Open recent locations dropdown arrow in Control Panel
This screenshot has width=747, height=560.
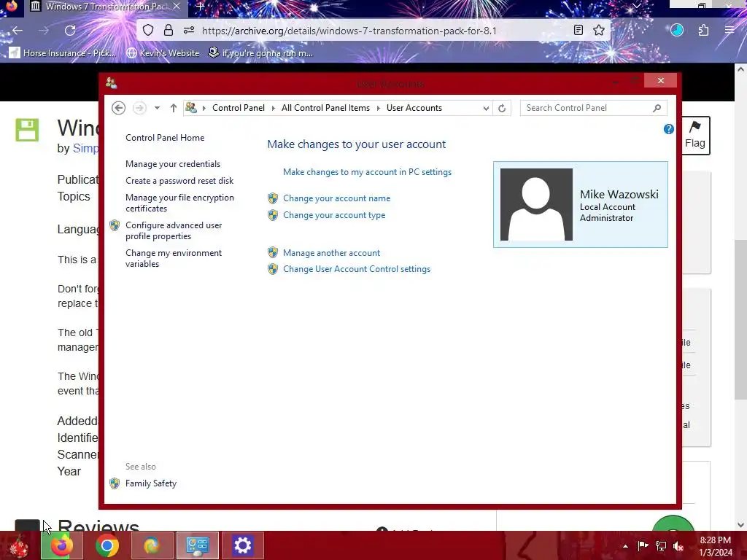(x=157, y=108)
